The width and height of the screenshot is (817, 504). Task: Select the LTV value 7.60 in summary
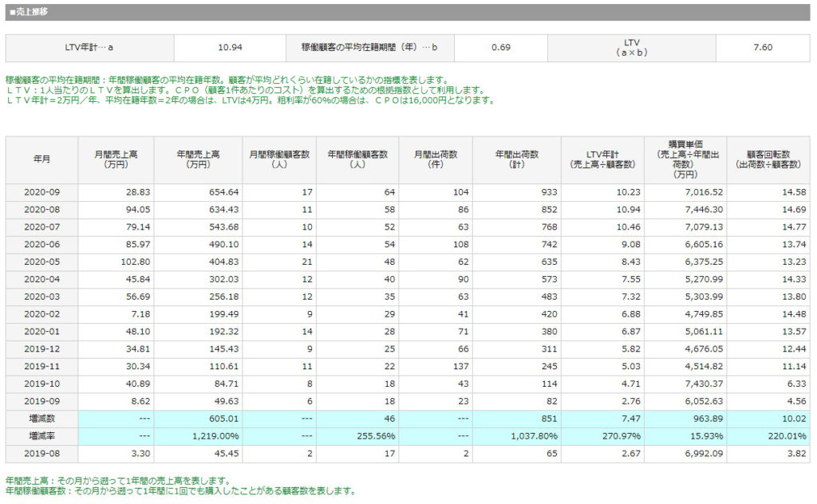[x=763, y=48]
